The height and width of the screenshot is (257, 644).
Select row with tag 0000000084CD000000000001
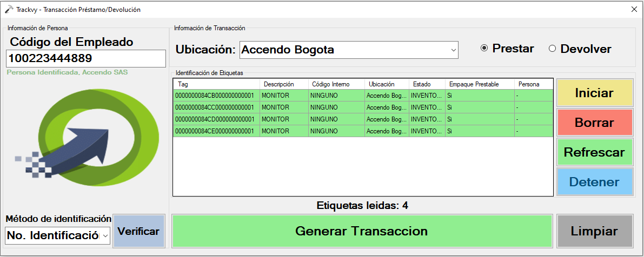coord(363,119)
